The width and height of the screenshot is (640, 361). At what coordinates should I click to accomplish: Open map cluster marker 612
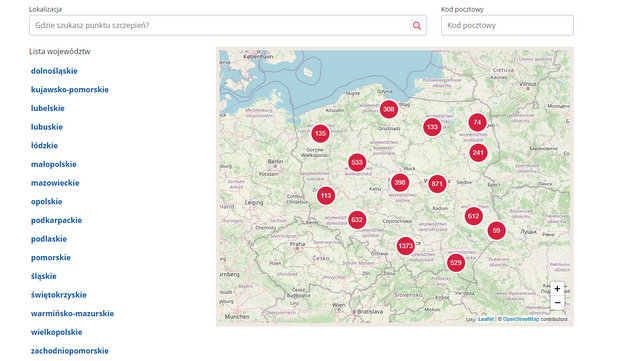coord(473,216)
